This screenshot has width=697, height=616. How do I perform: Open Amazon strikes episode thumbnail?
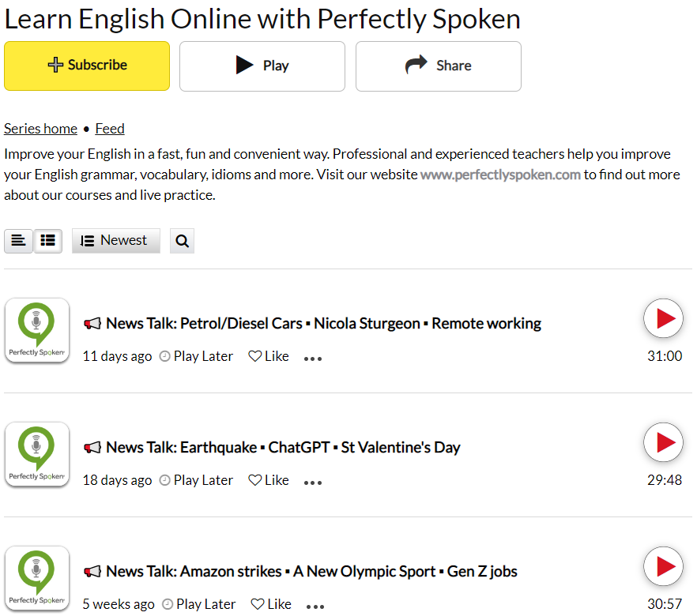[x=37, y=578]
